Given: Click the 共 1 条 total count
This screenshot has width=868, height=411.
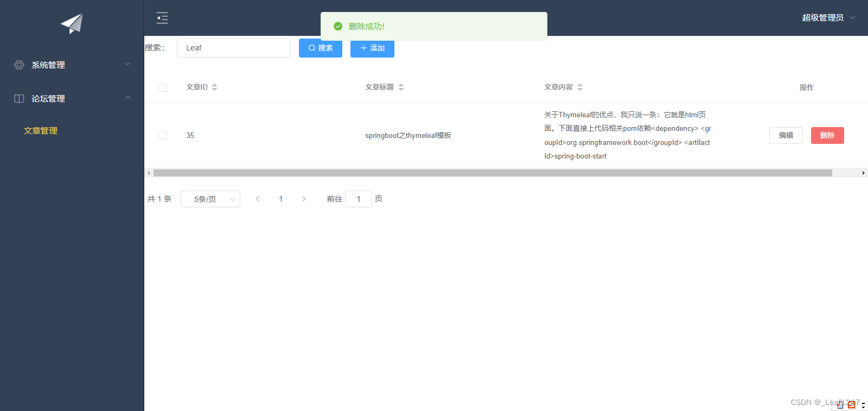Looking at the screenshot, I should tap(159, 199).
